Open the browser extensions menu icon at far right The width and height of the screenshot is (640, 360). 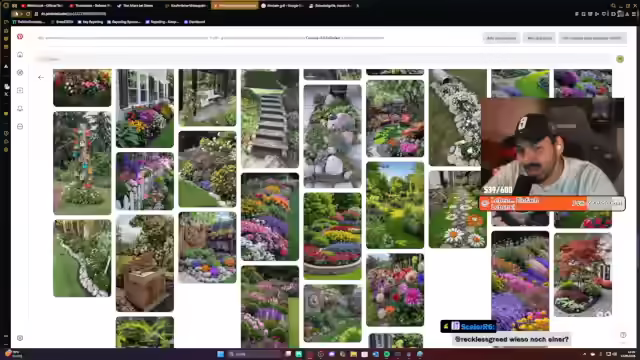click(x=633, y=13)
